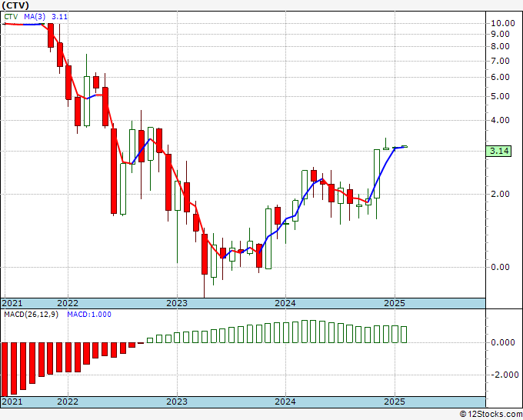Viewport: 523px width, 420px height.
Task: Click the last green MACD histogram bar
Action: coord(404,335)
